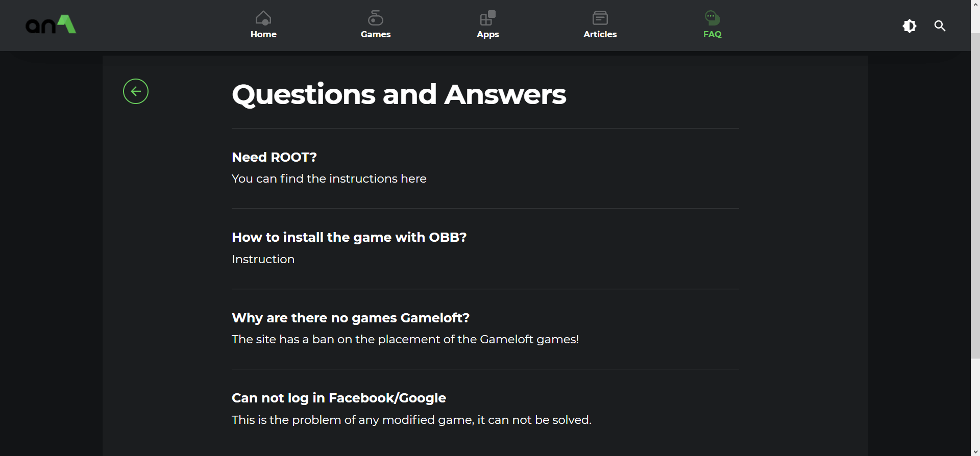Go to the Articles text label
This screenshot has height=456, width=980.
point(600,34)
